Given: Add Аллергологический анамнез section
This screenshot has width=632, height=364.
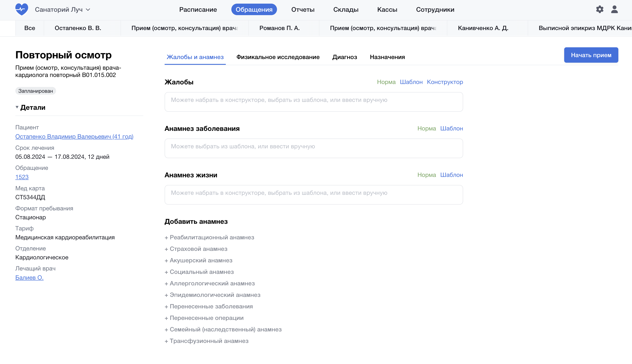Looking at the screenshot, I should click(x=210, y=283).
